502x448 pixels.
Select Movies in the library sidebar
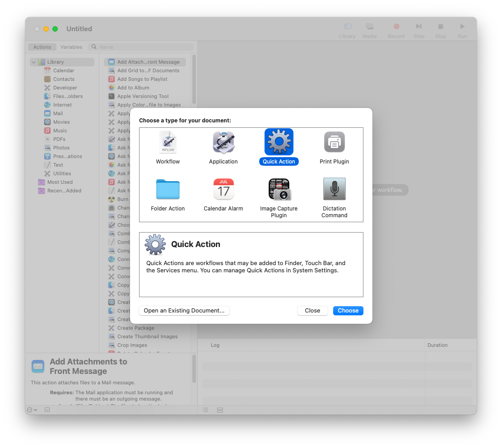61,122
